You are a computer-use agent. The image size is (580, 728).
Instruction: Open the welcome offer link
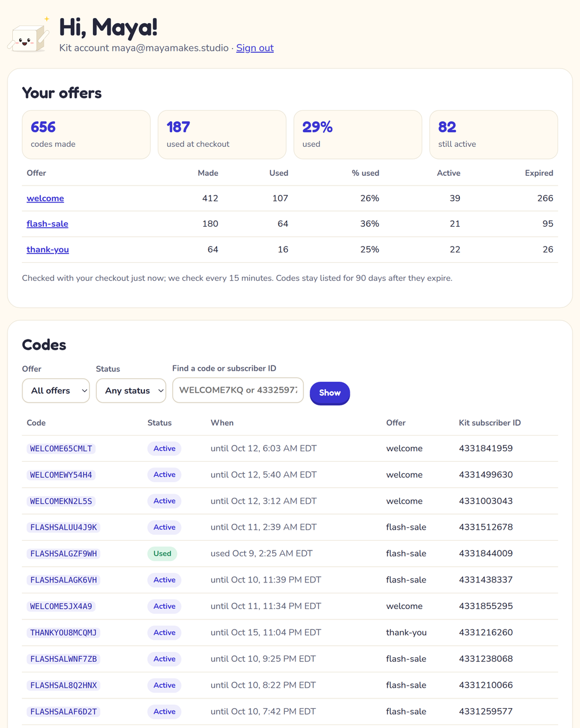[45, 198]
